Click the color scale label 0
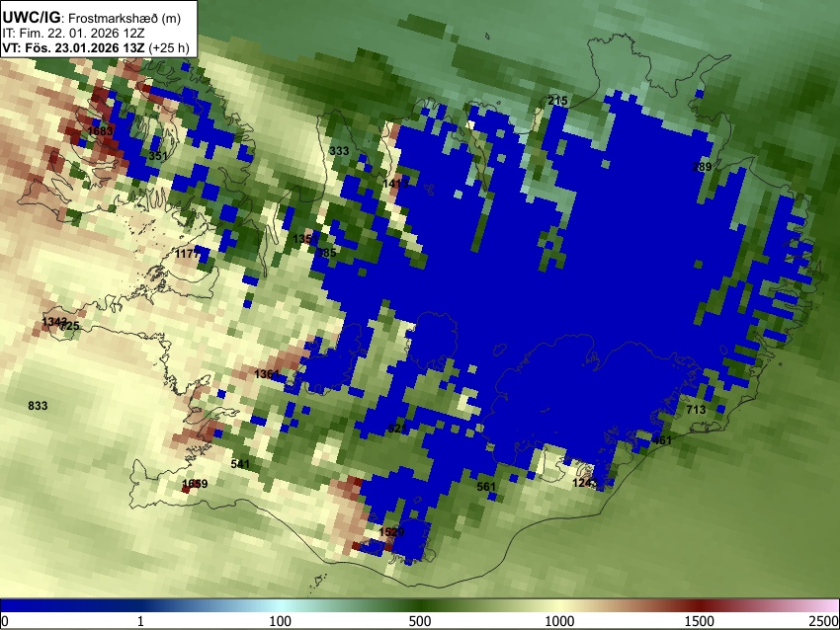840x630 pixels. pos(5,621)
